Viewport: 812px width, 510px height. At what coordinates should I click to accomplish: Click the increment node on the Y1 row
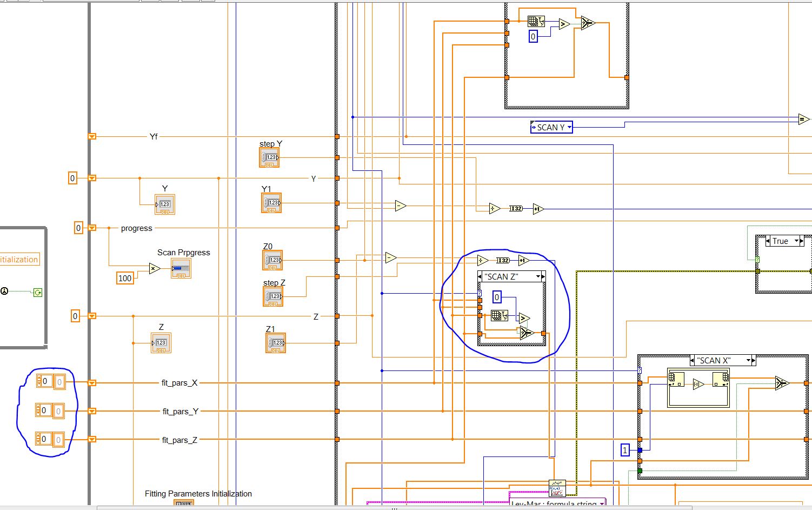(537, 209)
